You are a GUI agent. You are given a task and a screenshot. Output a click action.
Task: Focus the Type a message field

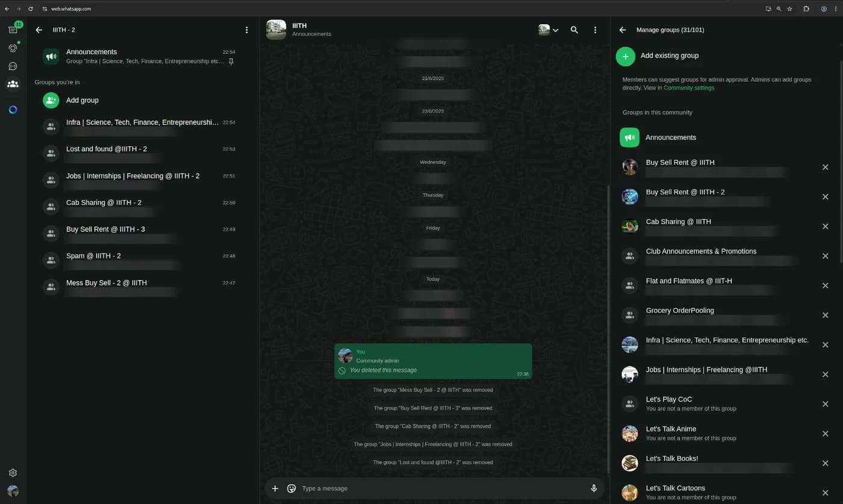click(443, 488)
